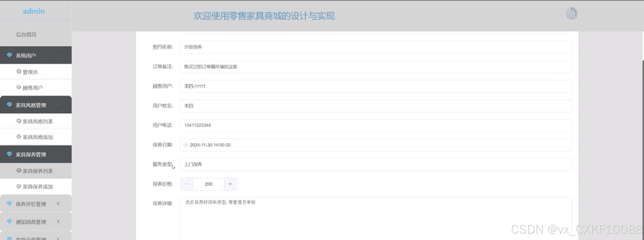Click the clock icon in 保养日期 field
This screenshot has width=644, height=240.
[x=186, y=145]
